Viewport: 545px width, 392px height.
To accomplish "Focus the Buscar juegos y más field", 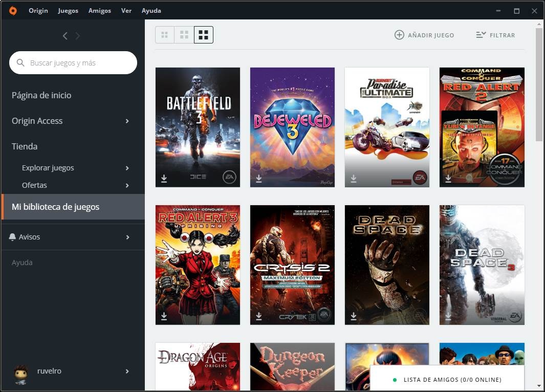I will coord(73,62).
